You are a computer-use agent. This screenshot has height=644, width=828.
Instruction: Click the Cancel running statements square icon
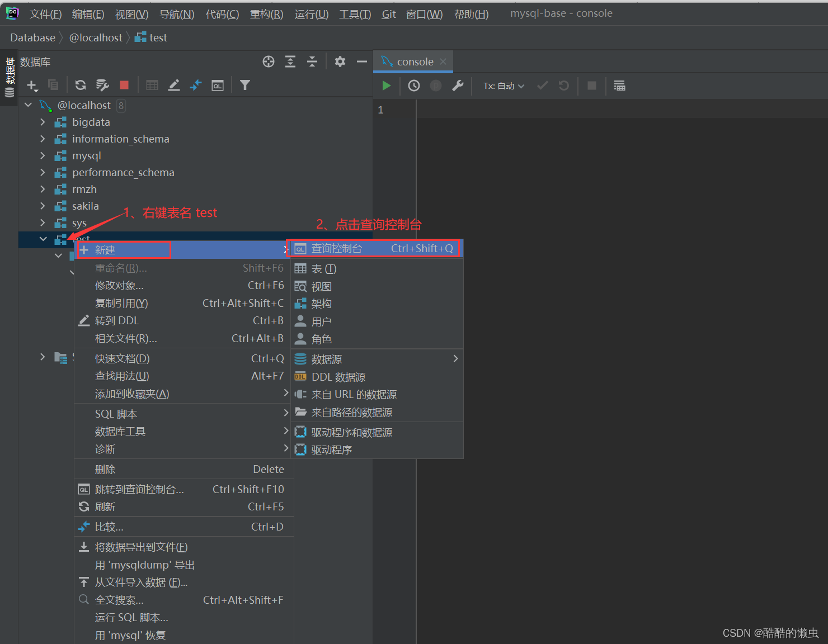[x=592, y=86]
